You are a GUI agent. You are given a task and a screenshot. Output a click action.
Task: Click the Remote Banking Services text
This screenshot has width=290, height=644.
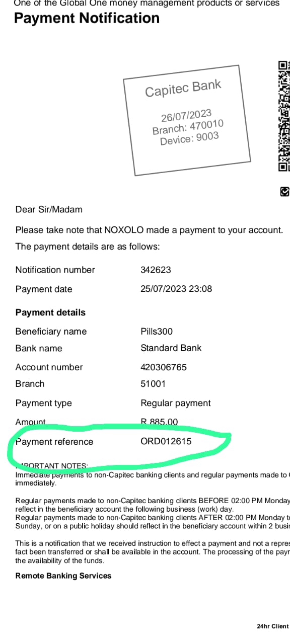point(63,576)
